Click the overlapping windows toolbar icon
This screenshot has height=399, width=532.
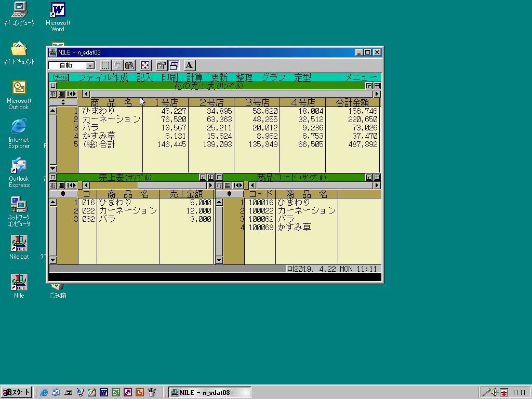coord(174,65)
